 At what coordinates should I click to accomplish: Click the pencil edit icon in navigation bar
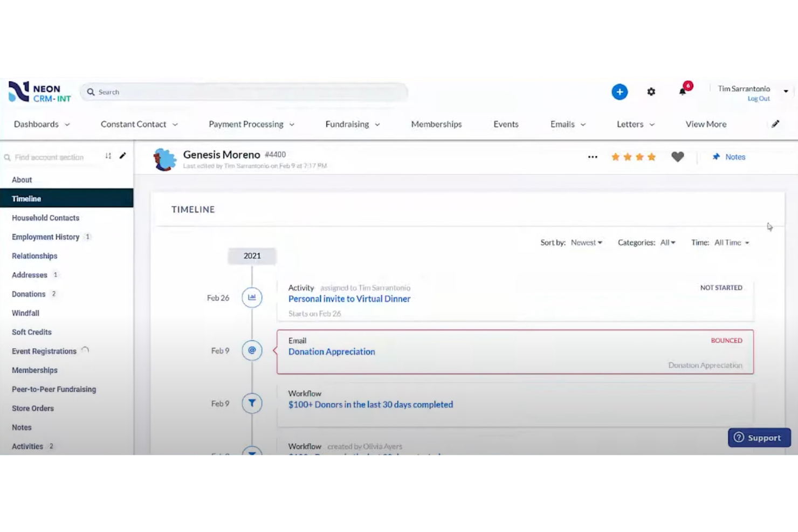coord(775,124)
